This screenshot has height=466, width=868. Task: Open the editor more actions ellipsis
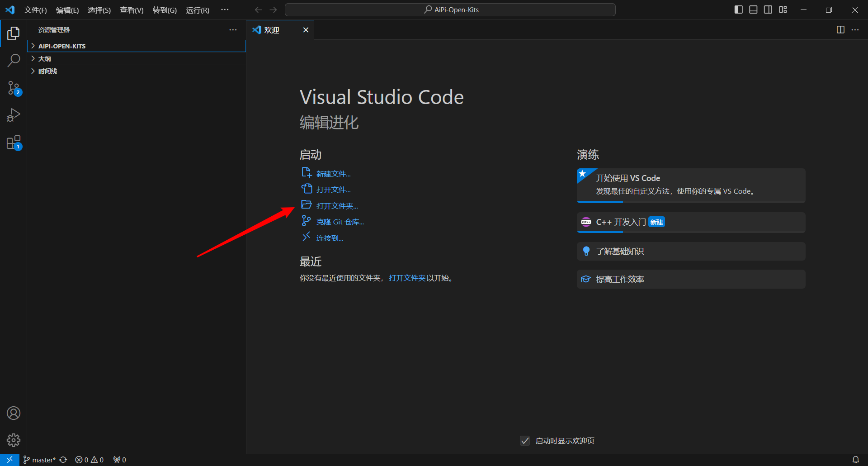point(855,30)
